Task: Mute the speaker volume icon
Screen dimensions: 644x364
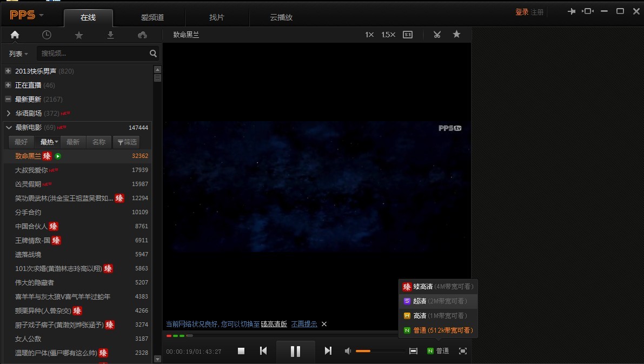Action: point(348,351)
